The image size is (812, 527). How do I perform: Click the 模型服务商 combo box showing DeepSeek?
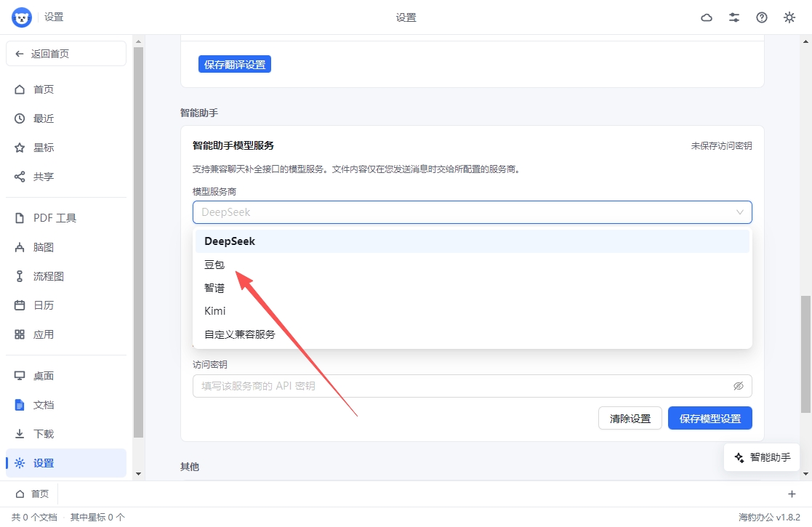473,212
